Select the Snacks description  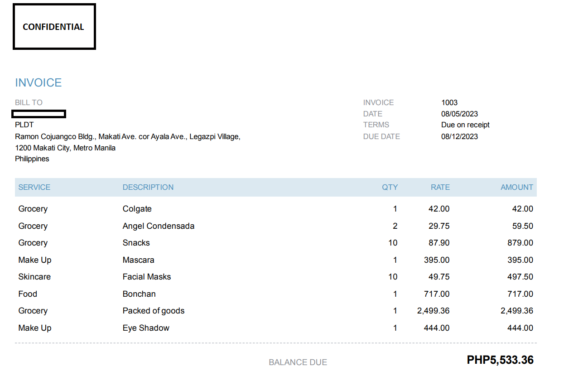pyautogui.click(x=136, y=243)
